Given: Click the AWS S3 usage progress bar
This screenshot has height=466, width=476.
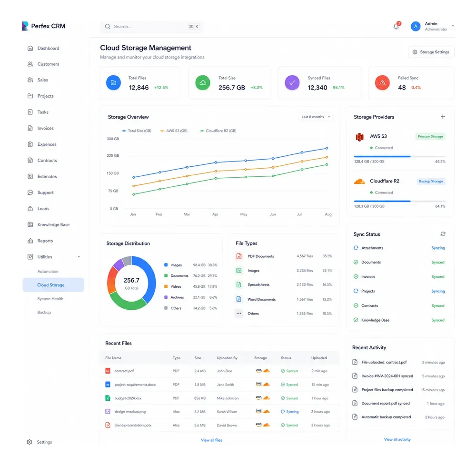Looking at the screenshot, I should [x=400, y=156].
